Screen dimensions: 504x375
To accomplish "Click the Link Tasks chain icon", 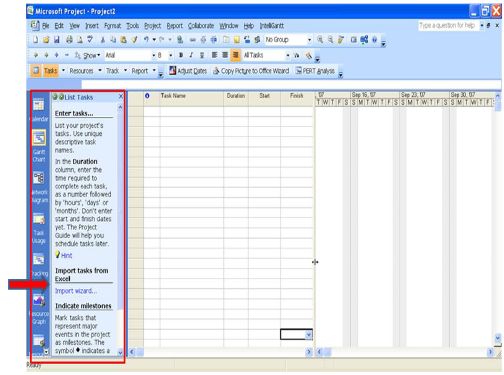I will pos(193,40).
